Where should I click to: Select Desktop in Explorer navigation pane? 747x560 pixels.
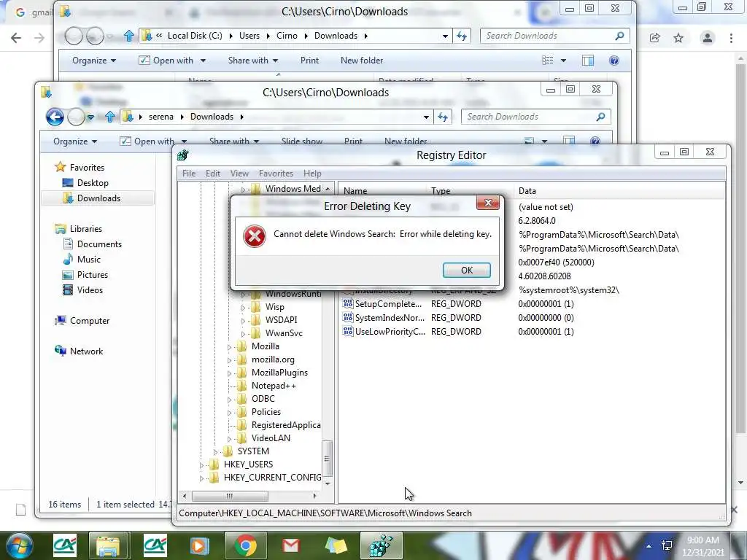93,183
